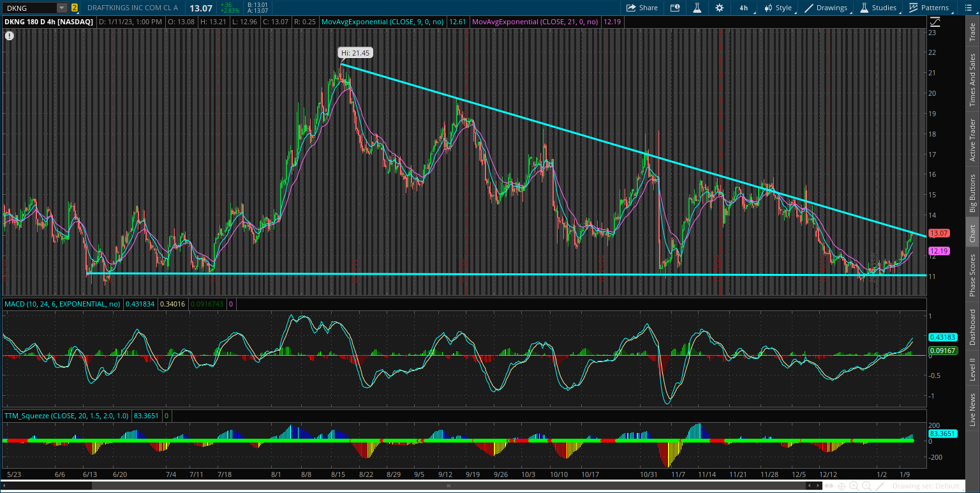The width and height of the screenshot is (980, 493).
Task: Click the 12.61 EMA value readout
Action: (x=457, y=22)
